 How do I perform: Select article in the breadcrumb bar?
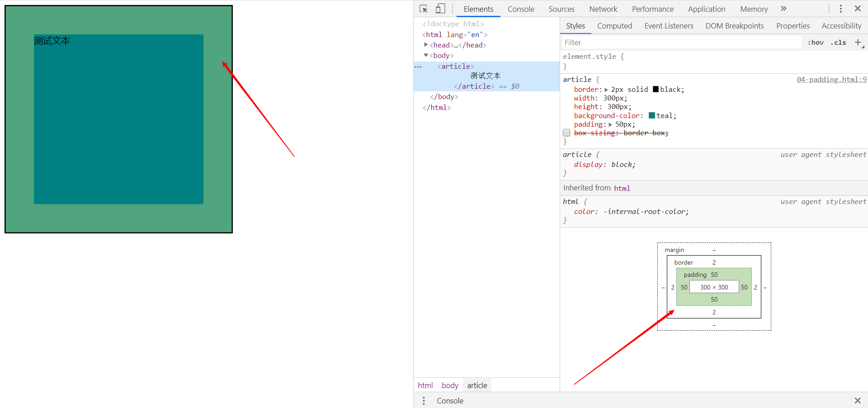[477, 385]
